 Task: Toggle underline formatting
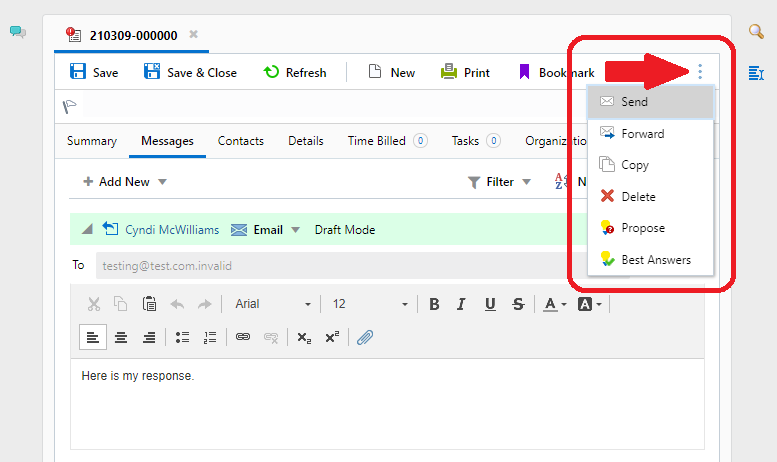(x=490, y=304)
